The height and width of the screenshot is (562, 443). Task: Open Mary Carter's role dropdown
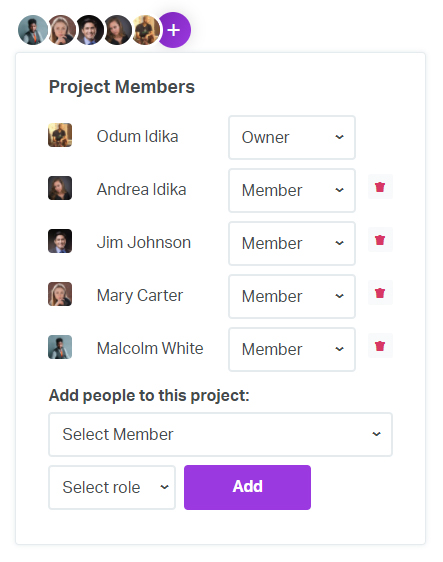click(292, 296)
